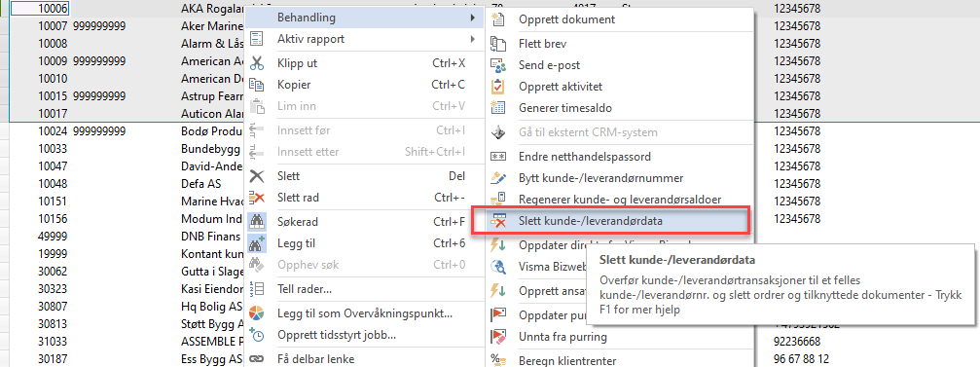980x367 pixels.
Task: Click the copy icon beside Kopier
Action: (x=257, y=85)
